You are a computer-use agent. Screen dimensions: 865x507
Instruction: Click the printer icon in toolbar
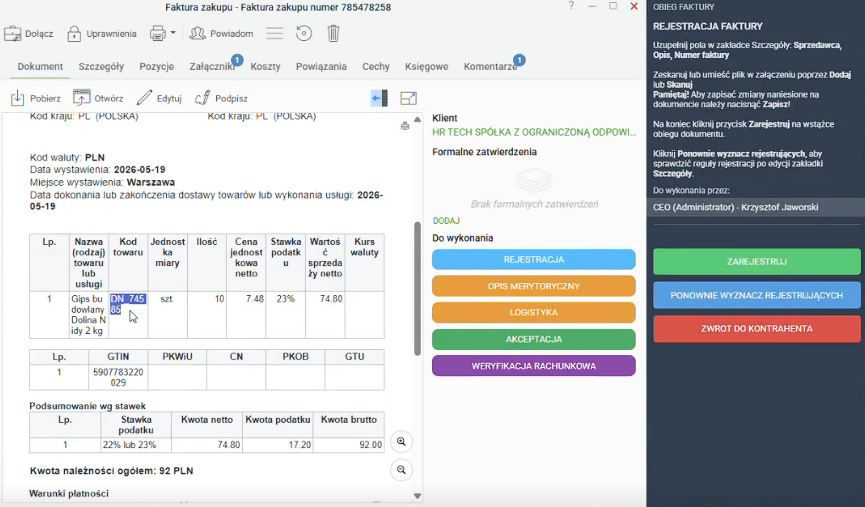click(x=158, y=34)
